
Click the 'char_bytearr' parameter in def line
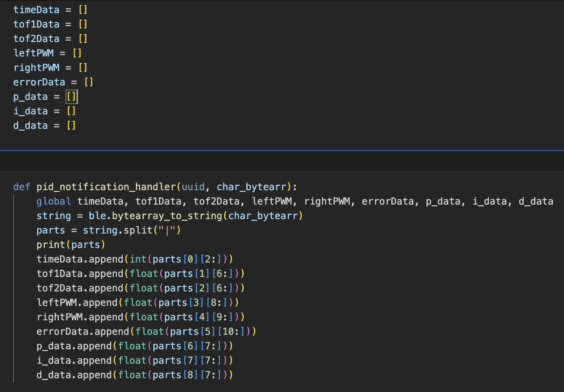251,187
